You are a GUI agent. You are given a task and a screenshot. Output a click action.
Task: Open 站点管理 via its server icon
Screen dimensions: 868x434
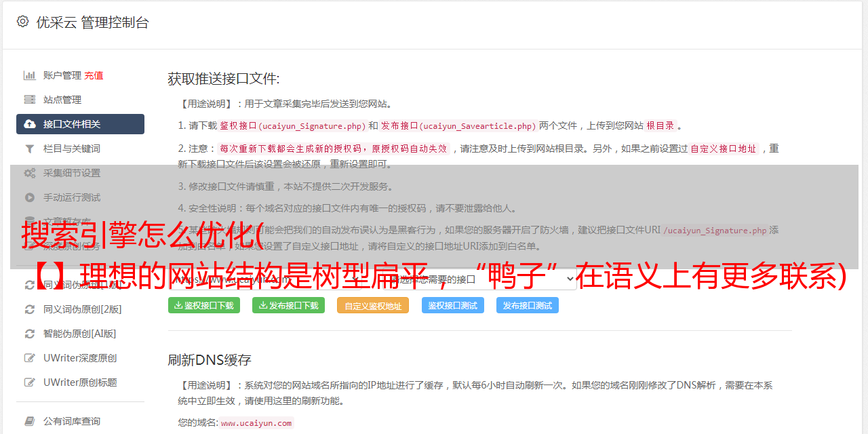(30, 100)
